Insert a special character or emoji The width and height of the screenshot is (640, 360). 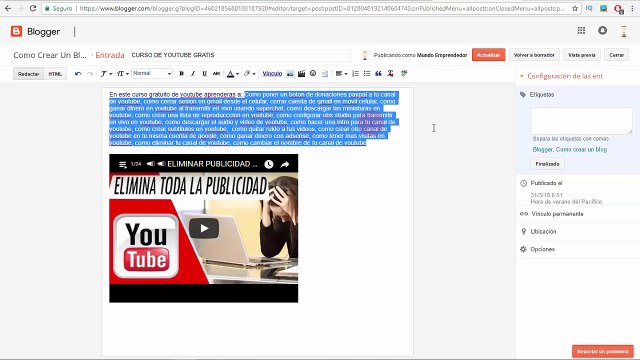coord(313,73)
